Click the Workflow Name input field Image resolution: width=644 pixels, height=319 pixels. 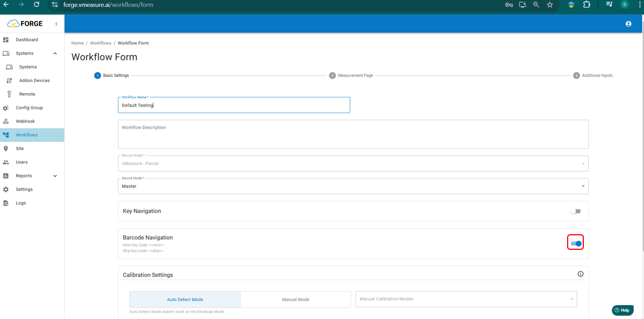pyautogui.click(x=234, y=105)
